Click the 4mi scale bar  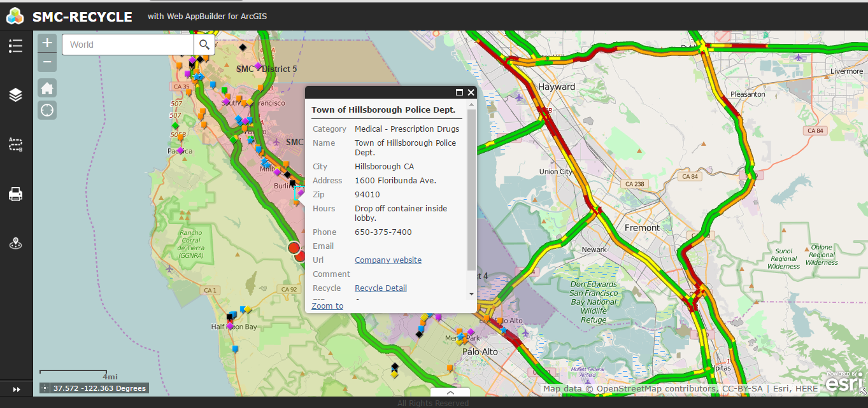point(73,373)
